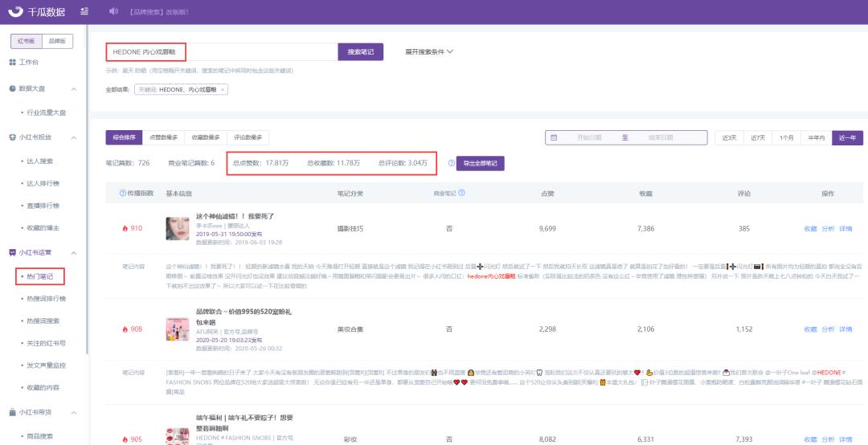Image resolution: width=868 pixels, height=445 pixels.
Task: Click 详情 link for the 908-score note
Action: (x=845, y=329)
